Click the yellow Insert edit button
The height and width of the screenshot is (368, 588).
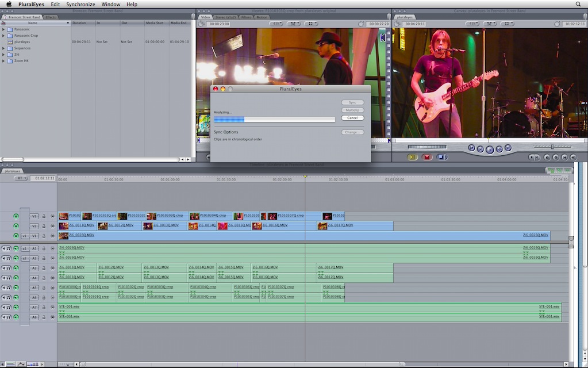(x=412, y=157)
